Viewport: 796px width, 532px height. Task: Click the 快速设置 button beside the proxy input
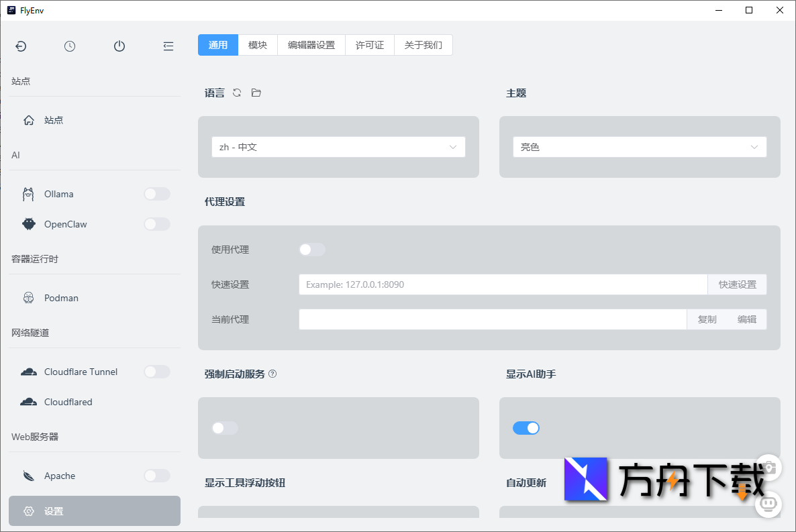pyautogui.click(x=737, y=284)
